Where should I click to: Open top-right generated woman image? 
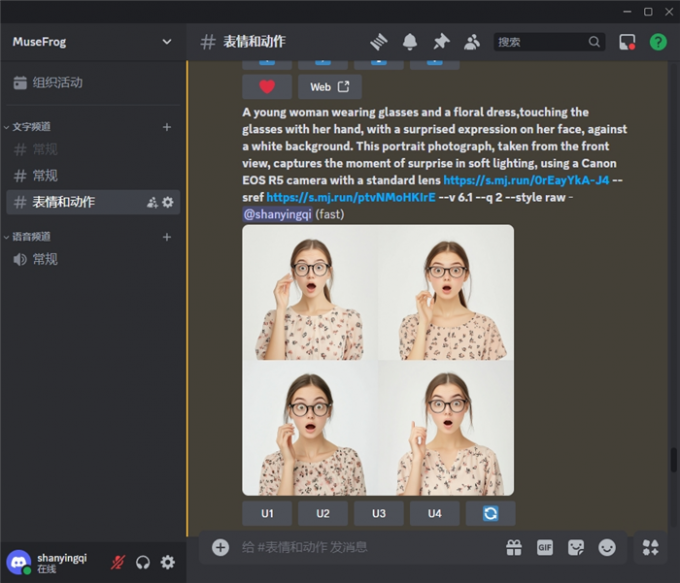coord(446,292)
